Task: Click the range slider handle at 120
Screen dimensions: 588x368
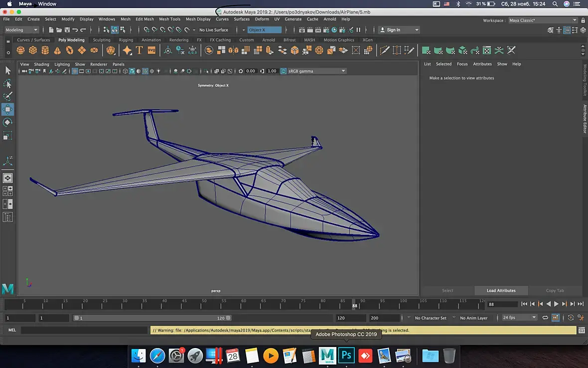Action: (228, 318)
